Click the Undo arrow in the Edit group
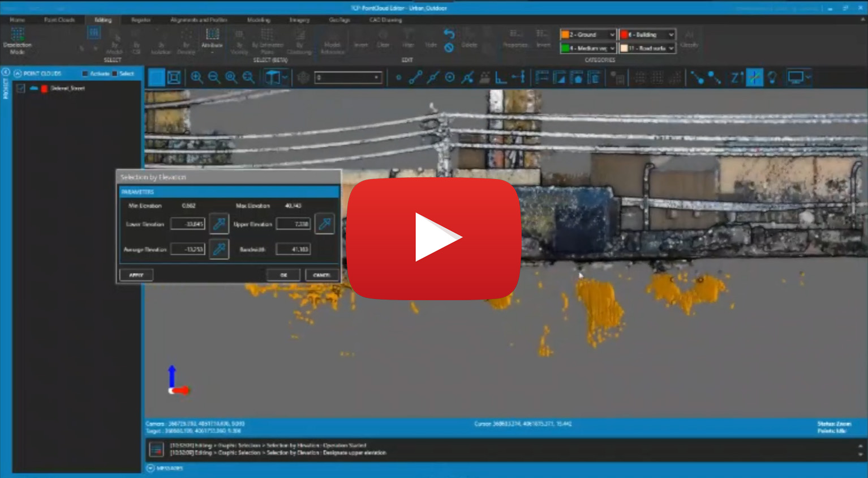The width and height of the screenshot is (868, 478). click(x=449, y=35)
